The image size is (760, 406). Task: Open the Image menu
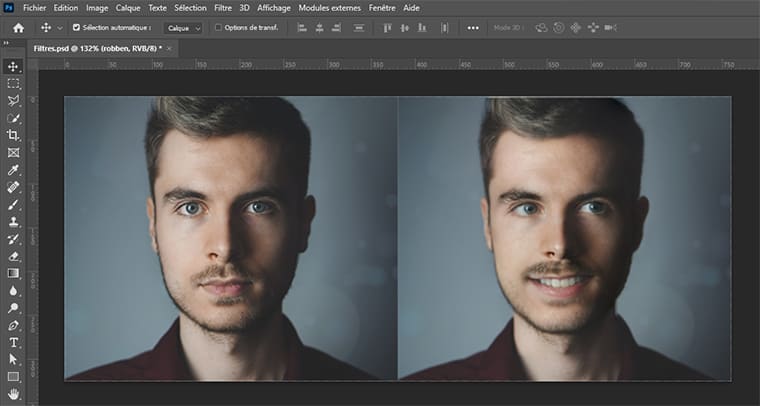point(97,8)
